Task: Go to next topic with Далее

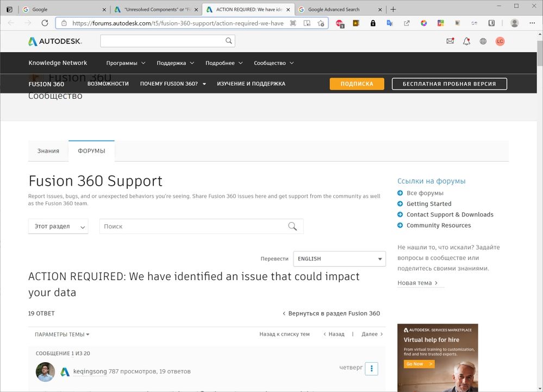Action: point(372,334)
